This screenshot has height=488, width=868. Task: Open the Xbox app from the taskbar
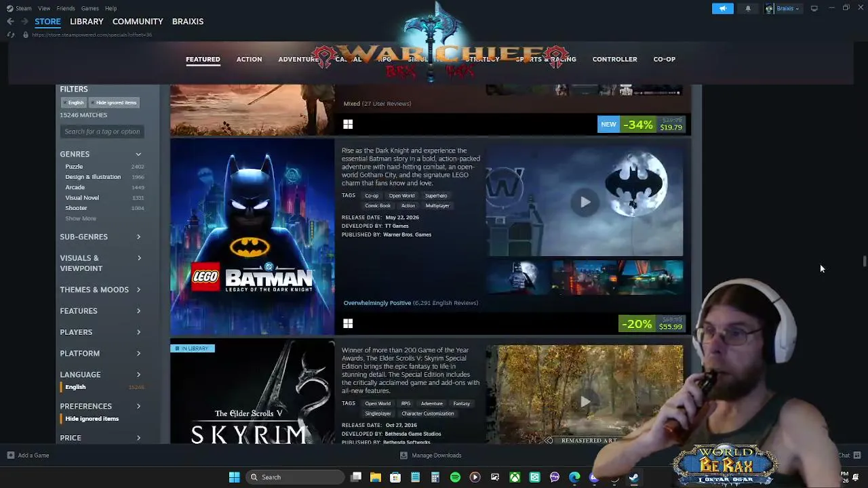tap(515, 477)
